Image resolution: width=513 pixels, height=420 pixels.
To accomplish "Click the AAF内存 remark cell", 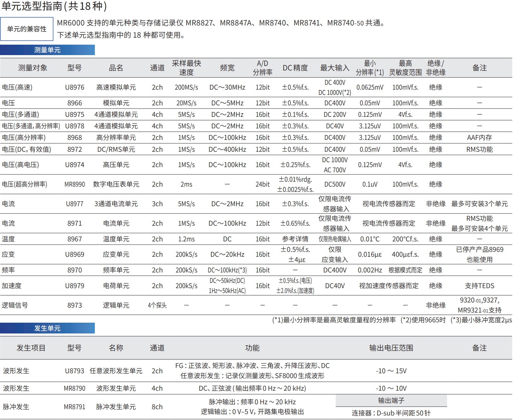I will (480, 138).
